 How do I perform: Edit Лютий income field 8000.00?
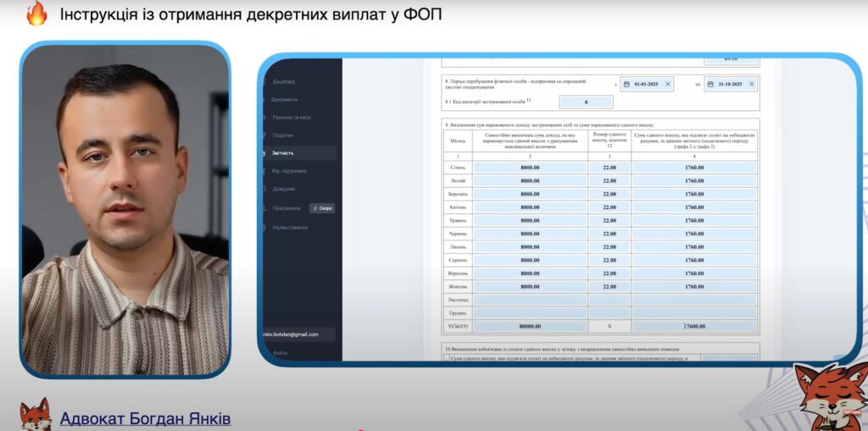pos(530,180)
